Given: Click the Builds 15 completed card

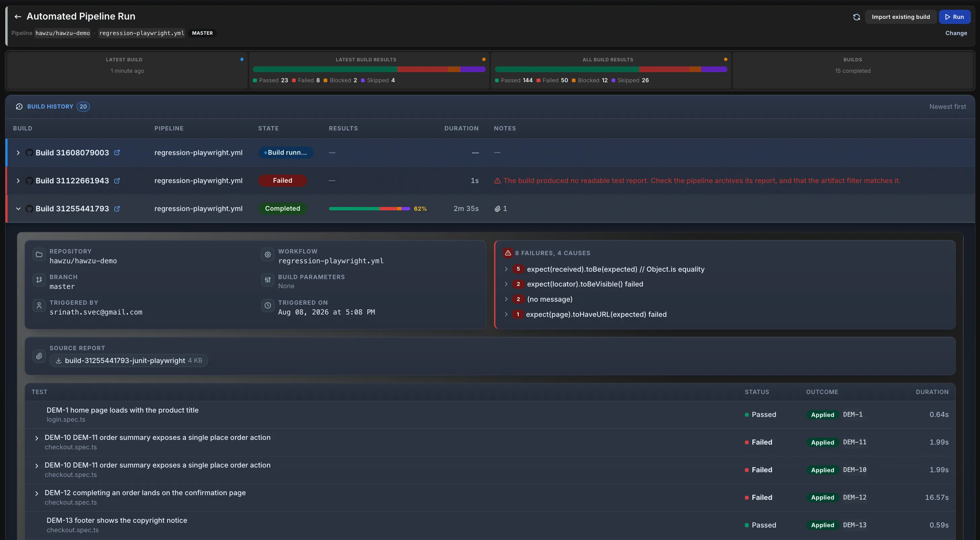Looking at the screenshot, I should coord(853,70).
